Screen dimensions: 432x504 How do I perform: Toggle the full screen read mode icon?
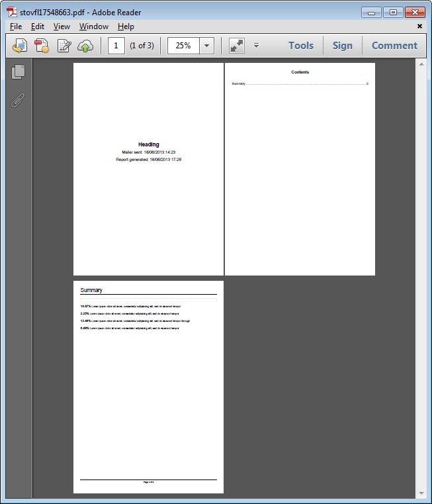237,46
